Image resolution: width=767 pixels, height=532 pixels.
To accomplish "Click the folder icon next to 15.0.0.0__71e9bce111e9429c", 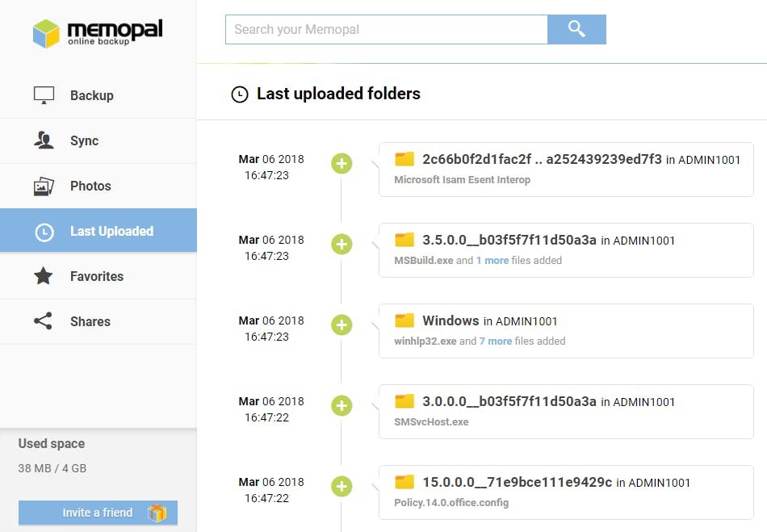I will pyautogui.click(x=404, y=482).
